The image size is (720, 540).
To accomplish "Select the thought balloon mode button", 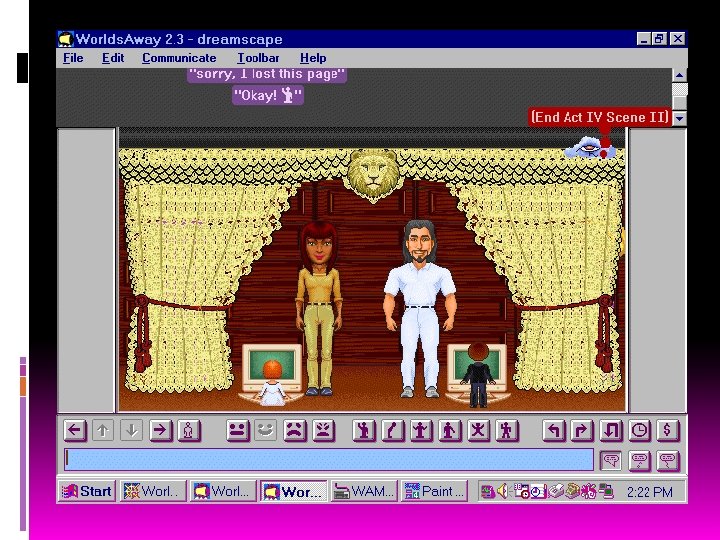I will pos(640,461).
